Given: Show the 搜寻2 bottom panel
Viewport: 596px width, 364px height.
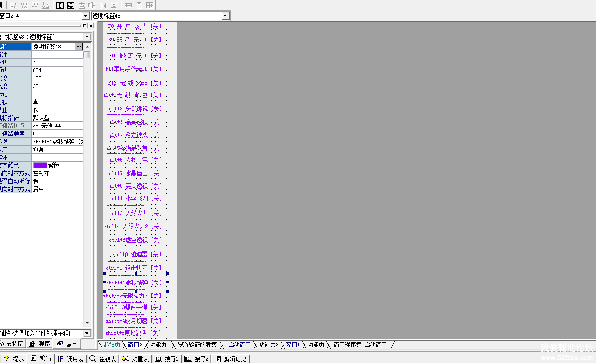Looking at the screenshot, I should coord(197,358).
